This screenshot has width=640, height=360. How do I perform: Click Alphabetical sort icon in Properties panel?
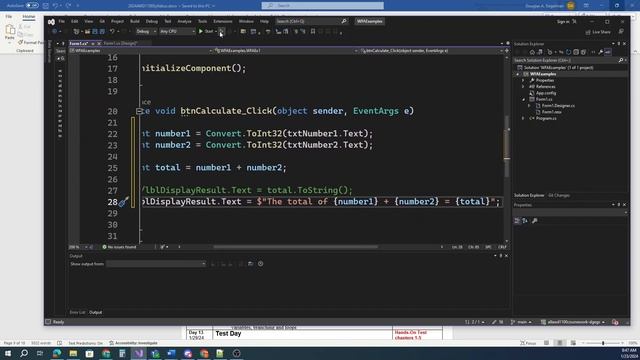pyautogui.click(x=525, y=221)
